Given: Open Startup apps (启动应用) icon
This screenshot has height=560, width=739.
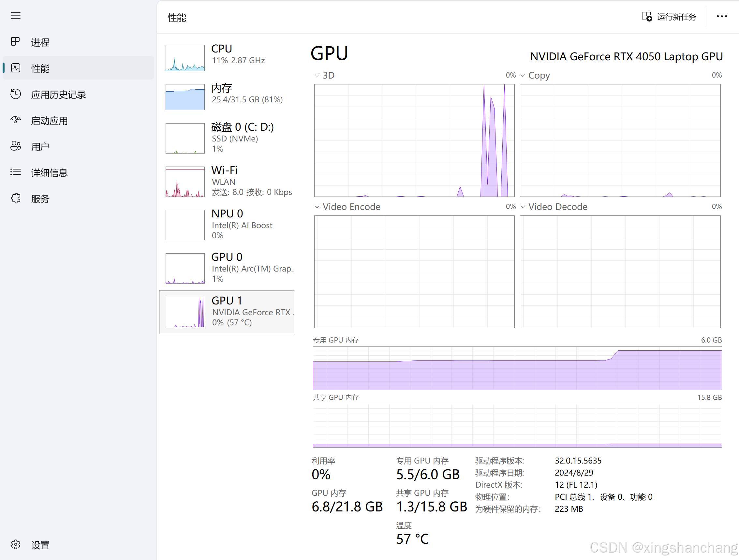Looking at the screenshot, I should click(x=15, y=120).
